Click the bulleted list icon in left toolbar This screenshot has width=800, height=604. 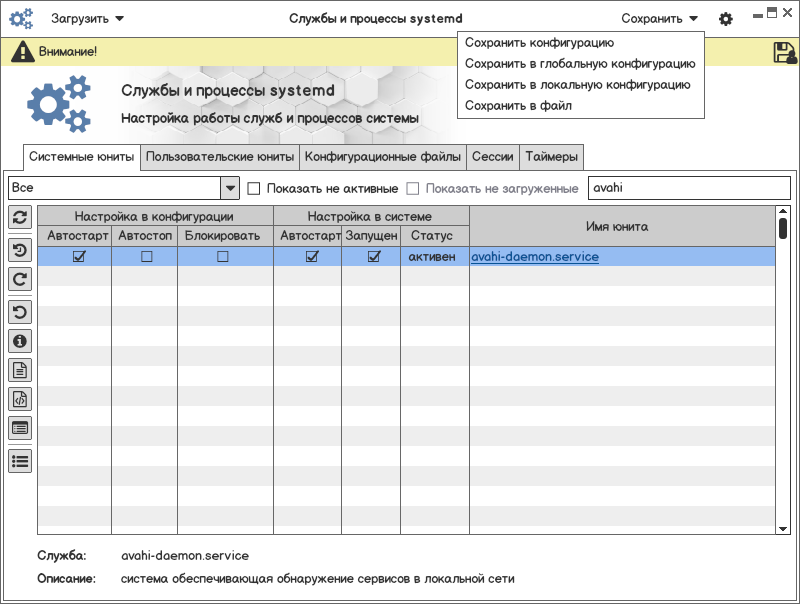tap(20, 460)
